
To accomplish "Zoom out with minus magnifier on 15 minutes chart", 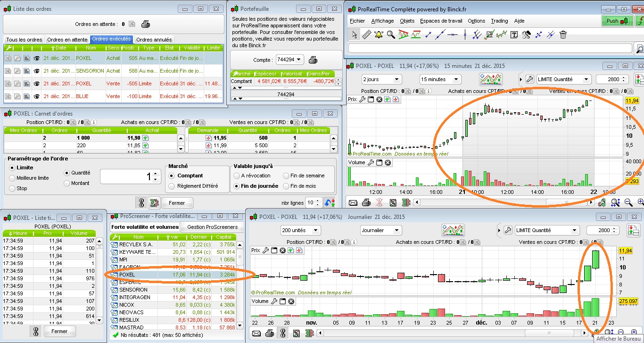I will pyautogui.click(x=628, y=202).
